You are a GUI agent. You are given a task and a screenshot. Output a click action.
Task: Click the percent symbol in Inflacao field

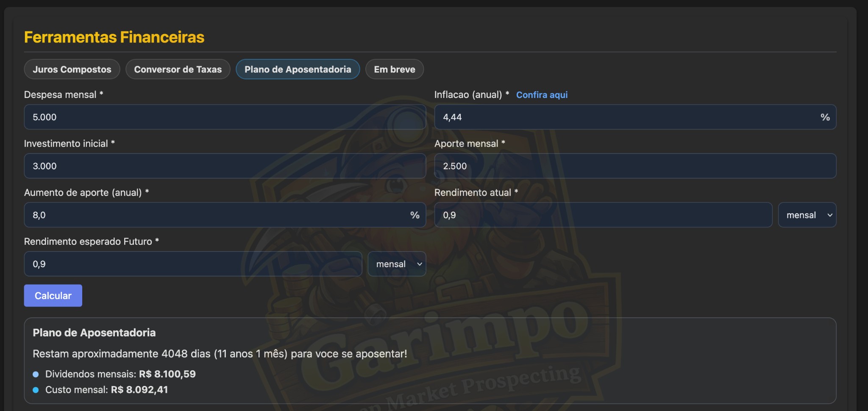(825, 117)
